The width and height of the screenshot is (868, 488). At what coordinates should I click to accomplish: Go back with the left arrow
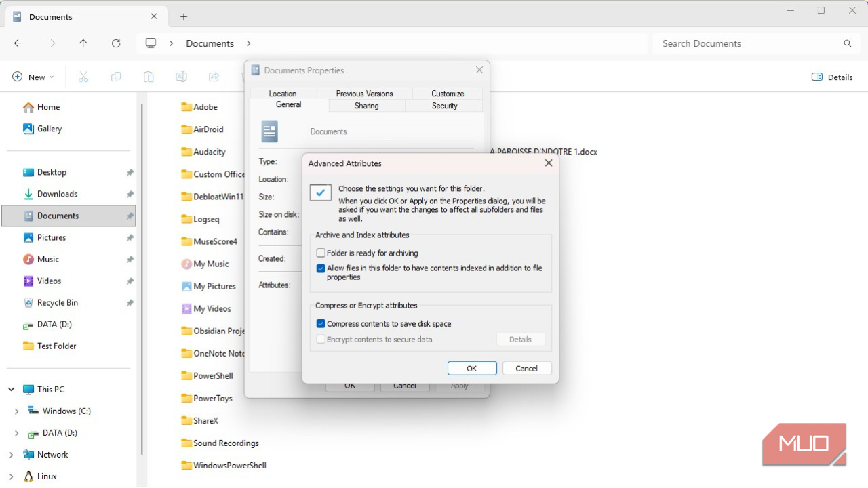(18, 43)
